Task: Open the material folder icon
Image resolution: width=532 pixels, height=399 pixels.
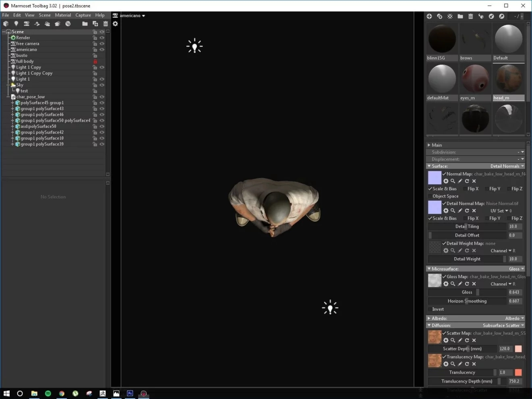Action: (x=460, y=17)
